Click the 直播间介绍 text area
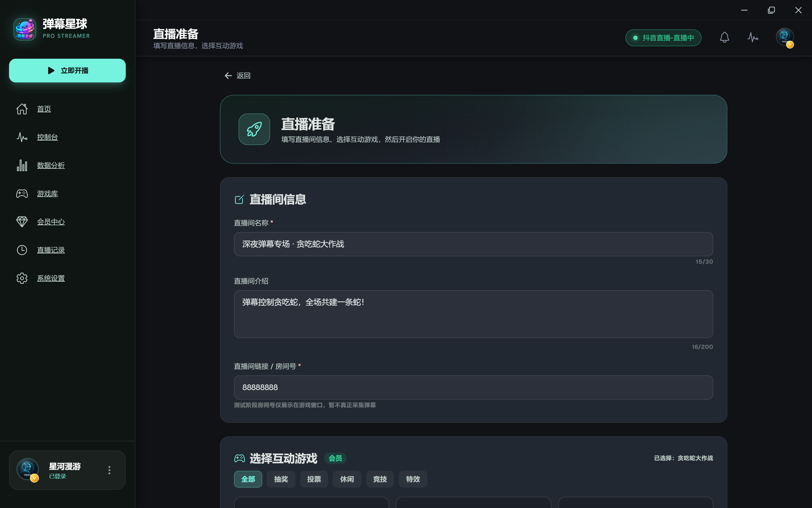This screenshot has width=812, height=508. pos(473,314)
